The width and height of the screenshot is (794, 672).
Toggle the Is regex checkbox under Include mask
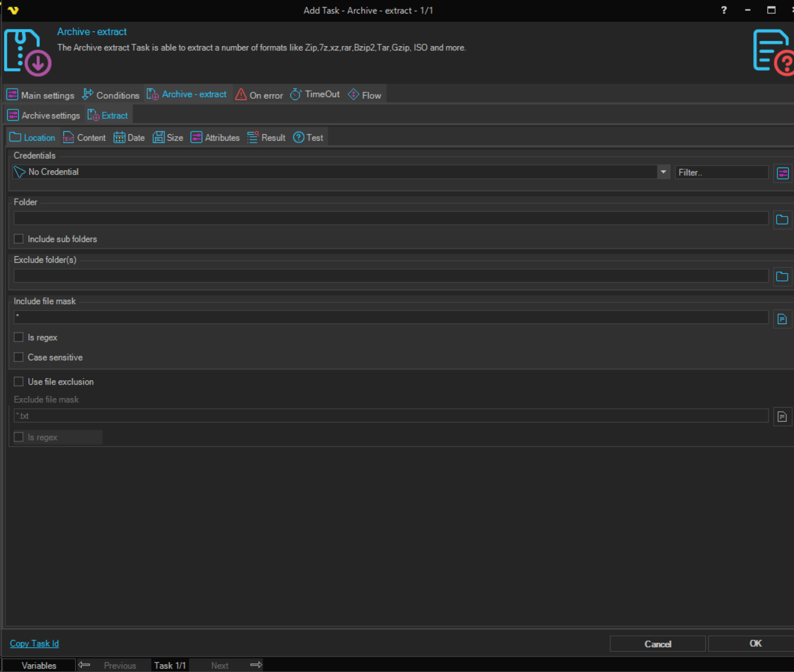point(19,337)
